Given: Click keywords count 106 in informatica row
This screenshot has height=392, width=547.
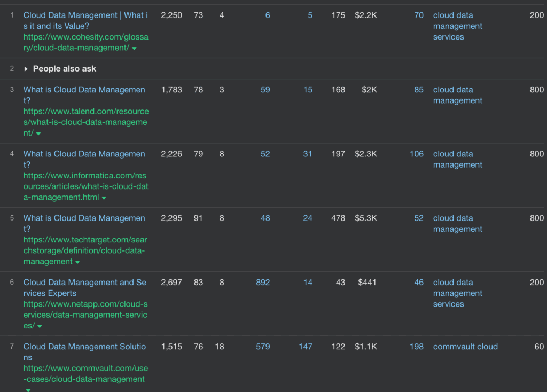Looking at the screenshot, I should tap(417, 154).
